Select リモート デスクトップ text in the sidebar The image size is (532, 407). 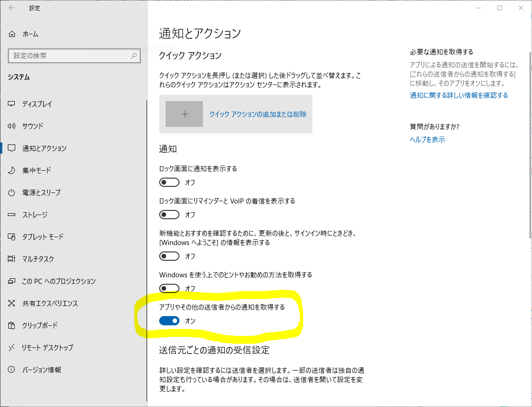(48, 347)
